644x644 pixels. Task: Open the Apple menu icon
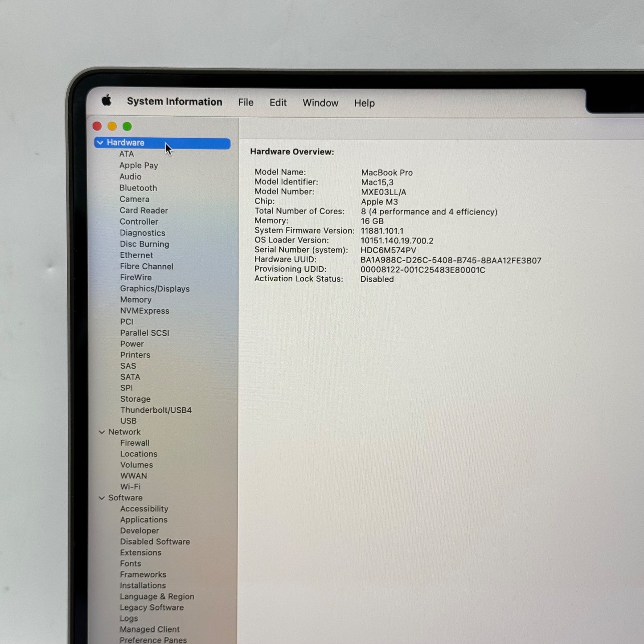(x=107, y=101)
